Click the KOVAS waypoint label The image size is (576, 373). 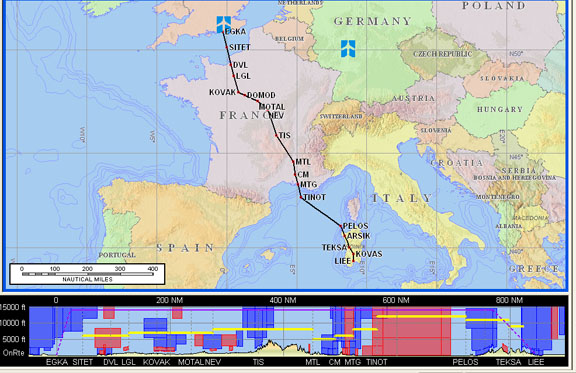coord(369,254)
